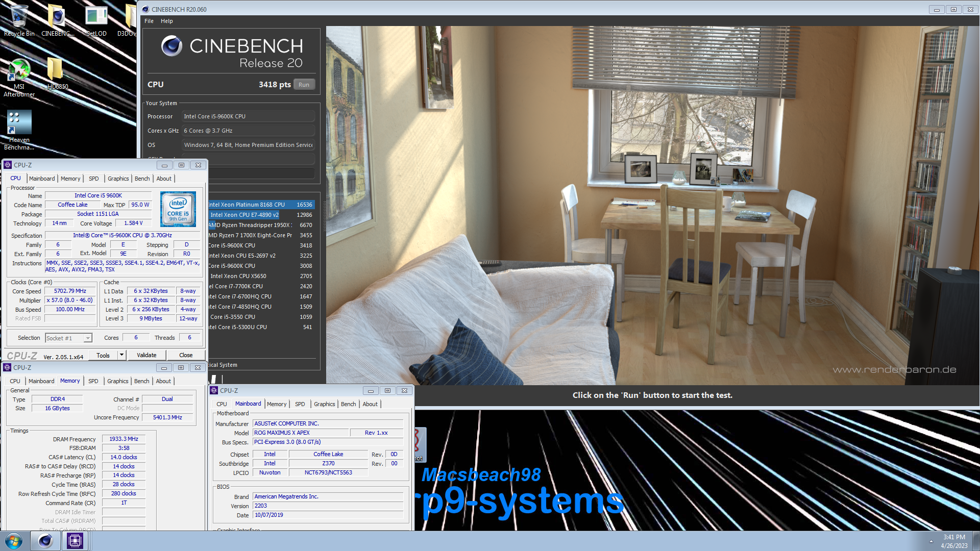
Task: Select Intel Xeon CPU E7-4890 v2 row
Action: tap(261, 215)
